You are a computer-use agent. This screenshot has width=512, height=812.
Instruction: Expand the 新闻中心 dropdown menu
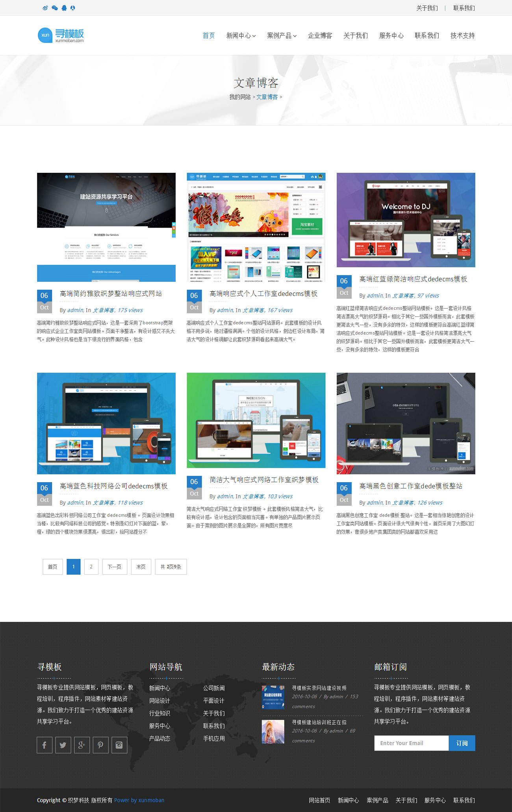241,36
